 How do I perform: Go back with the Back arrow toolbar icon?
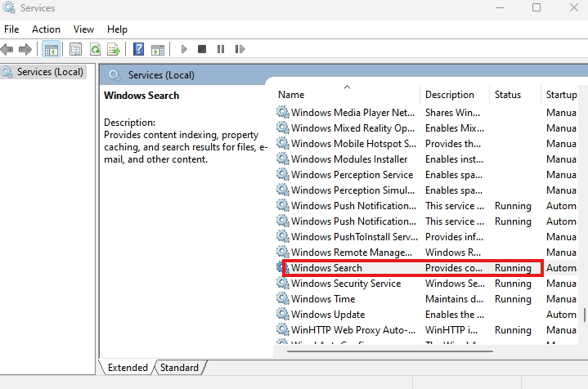[7, 49]
